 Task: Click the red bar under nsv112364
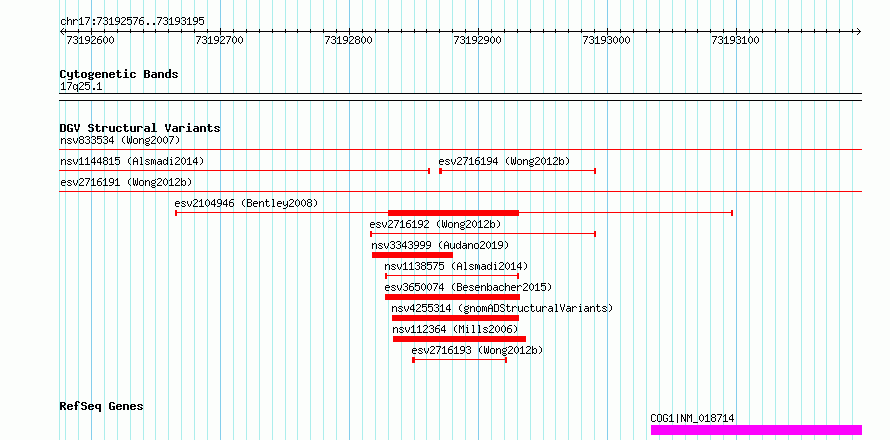click(x=459, y=339)
